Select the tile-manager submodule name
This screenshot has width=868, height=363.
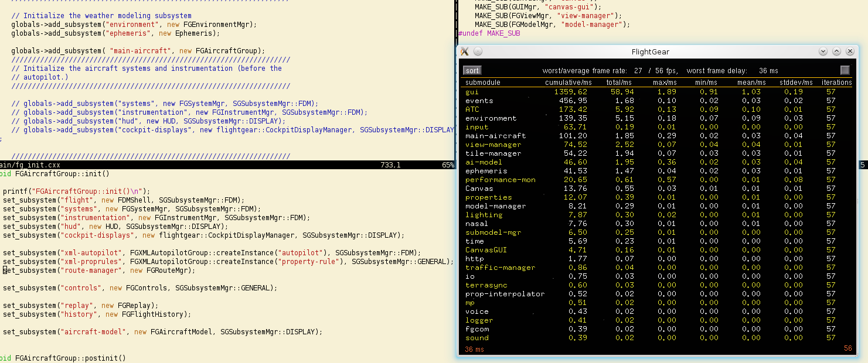click(493, 153)
